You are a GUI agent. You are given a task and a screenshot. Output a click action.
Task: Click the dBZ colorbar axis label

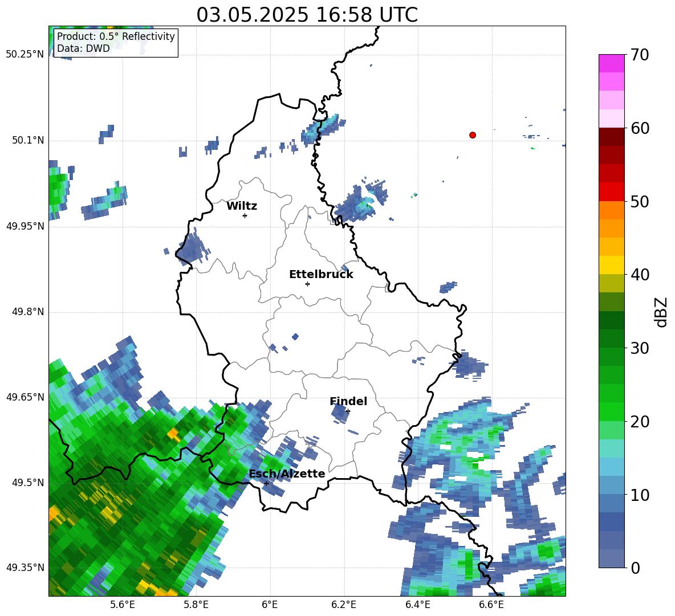[x=661, y=312]
